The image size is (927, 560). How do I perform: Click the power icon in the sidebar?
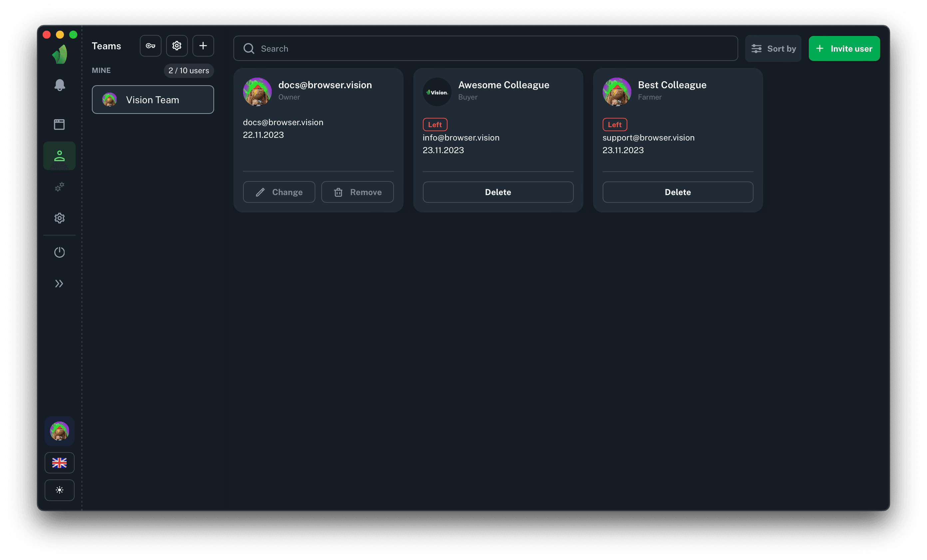click(x=60, y=252)
